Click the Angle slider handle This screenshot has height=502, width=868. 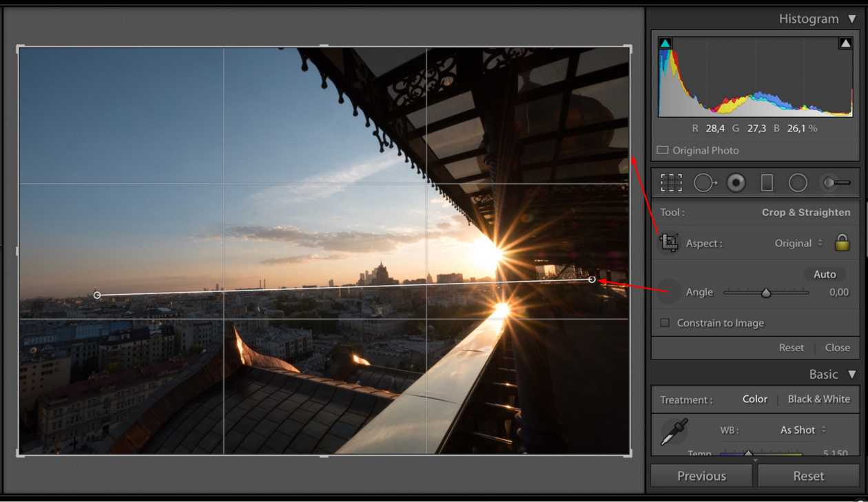point(766,293)
